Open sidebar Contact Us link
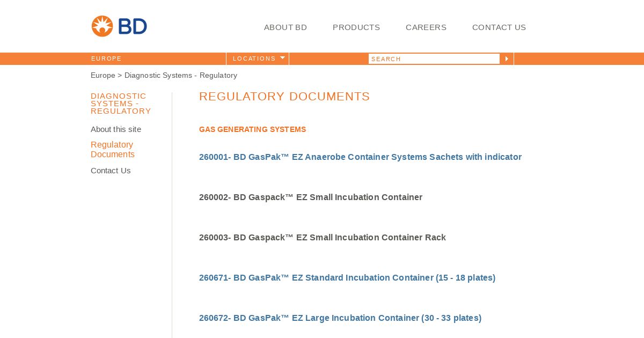The width and height of the screenshot is (644, 338). [111, 171]
